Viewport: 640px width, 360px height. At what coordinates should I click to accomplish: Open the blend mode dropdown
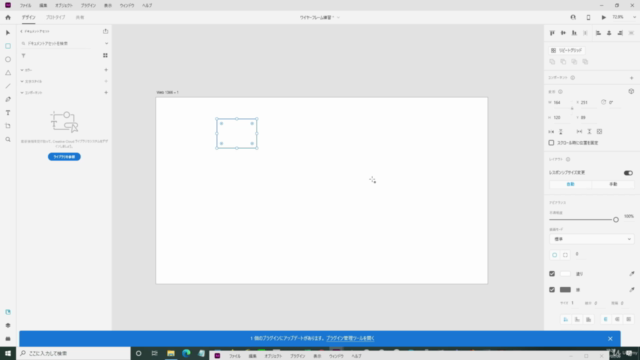(591, 239)
